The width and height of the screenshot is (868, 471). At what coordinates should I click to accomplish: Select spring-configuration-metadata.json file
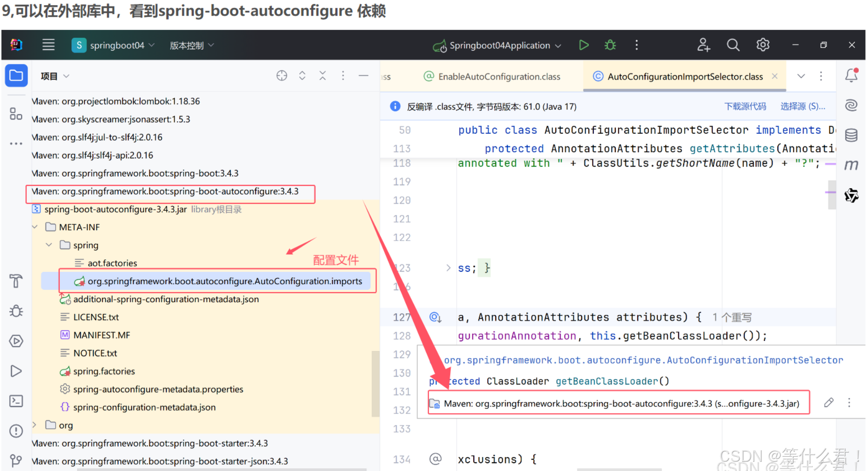tap(144, 407)
